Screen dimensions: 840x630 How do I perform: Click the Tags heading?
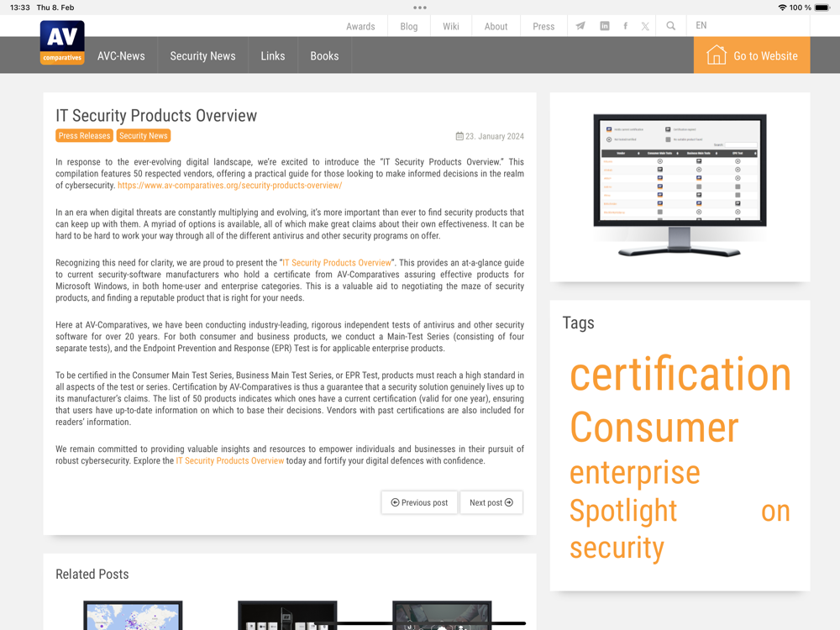pos(578,323)
